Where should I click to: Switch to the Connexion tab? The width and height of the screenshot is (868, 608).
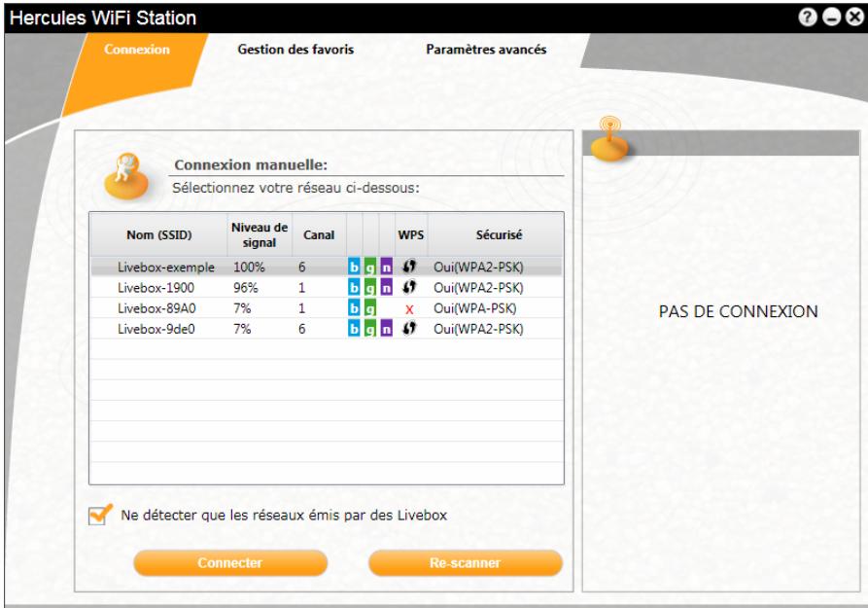[x=137, y=50]
